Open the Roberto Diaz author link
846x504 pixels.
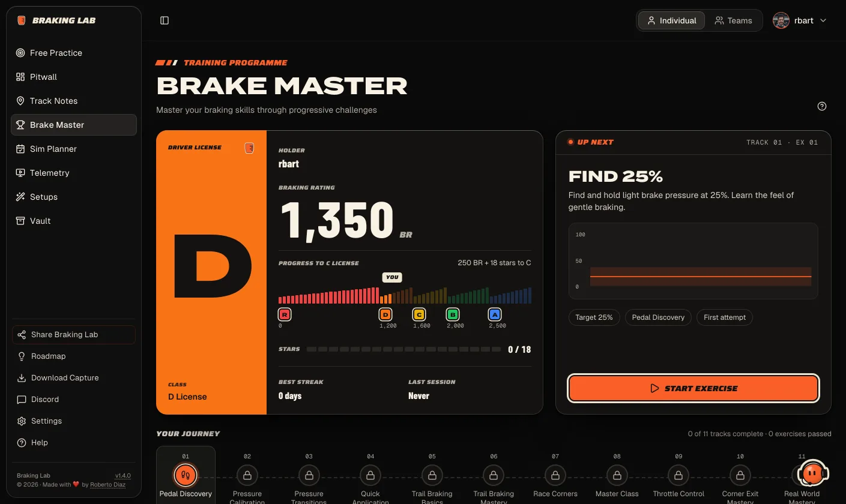[108, 485]
